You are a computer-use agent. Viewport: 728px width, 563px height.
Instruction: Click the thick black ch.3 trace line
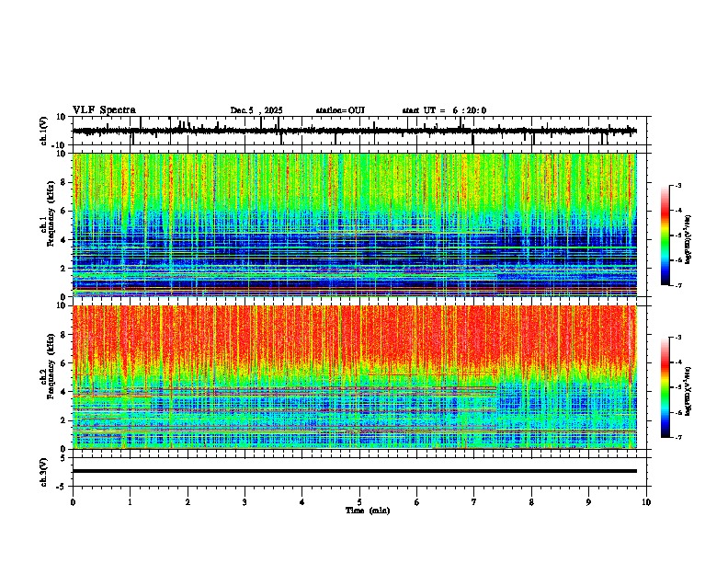pos(355,471)
